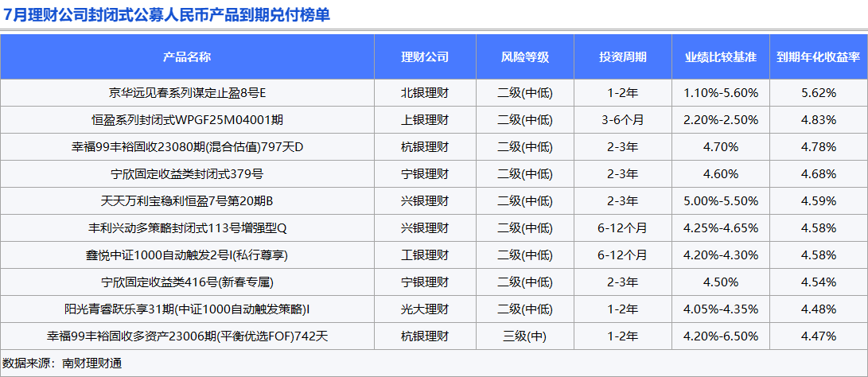Click the 5.62% yield cell

[x=819, y=93]
